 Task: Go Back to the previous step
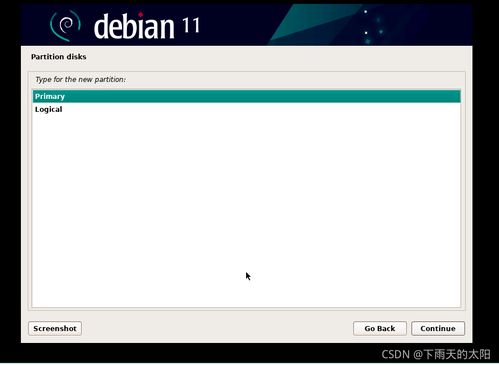pyautogui.click(x=380, y=328)
